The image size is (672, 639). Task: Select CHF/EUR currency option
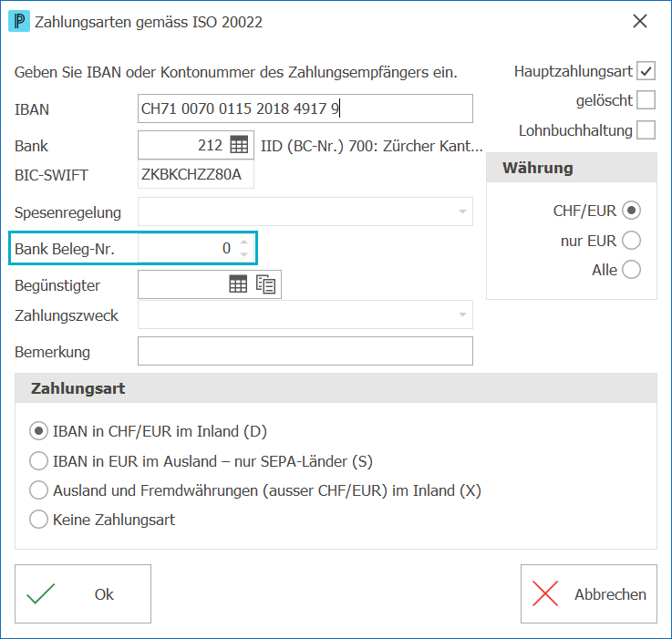click(x=631, y=211)
